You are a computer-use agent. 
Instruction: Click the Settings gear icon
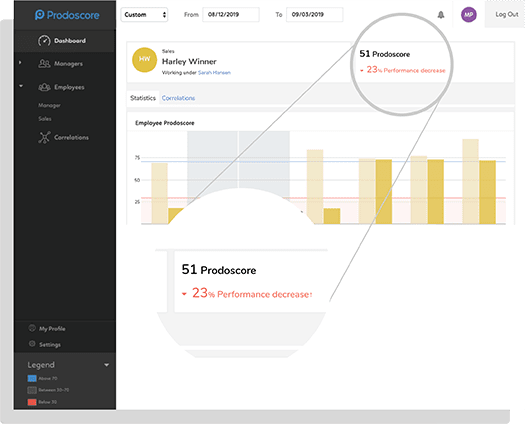click(x=32, y=344)
